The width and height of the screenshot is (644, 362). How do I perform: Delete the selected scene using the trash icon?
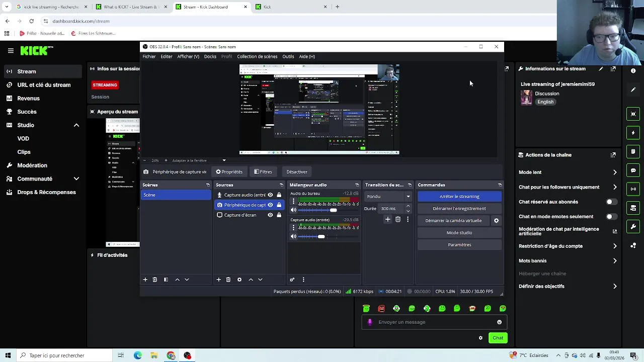[155, 280]
